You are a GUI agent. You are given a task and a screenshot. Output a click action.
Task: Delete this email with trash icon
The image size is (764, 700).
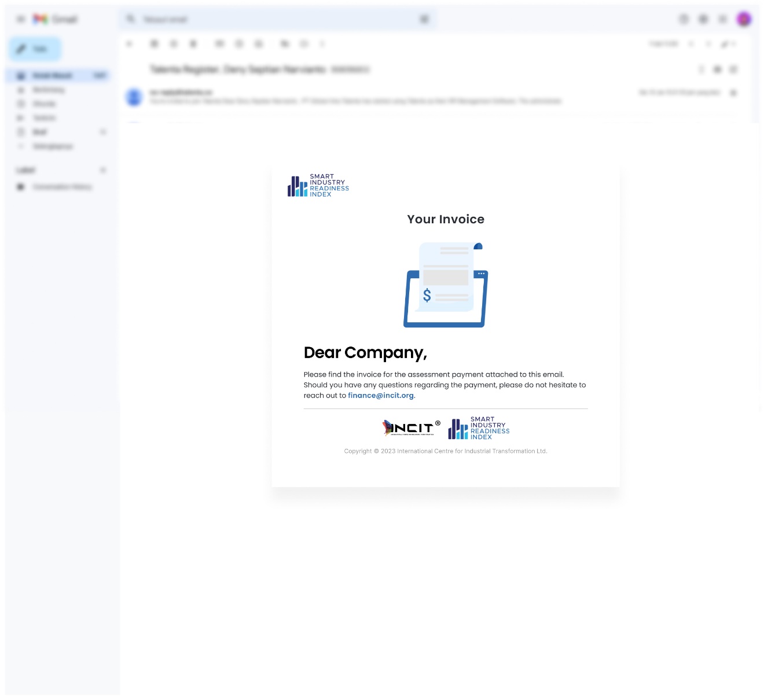[193, 44]
